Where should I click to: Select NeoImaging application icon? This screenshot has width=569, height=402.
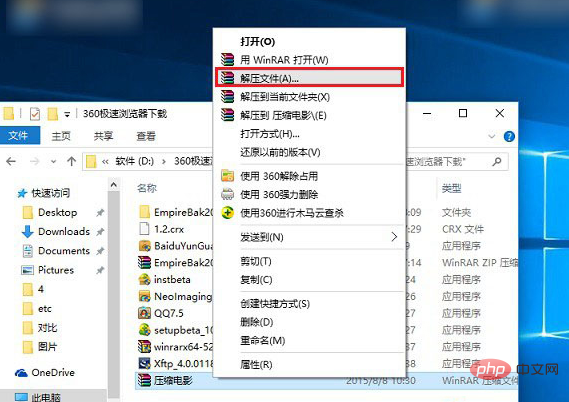pos(144,296)
